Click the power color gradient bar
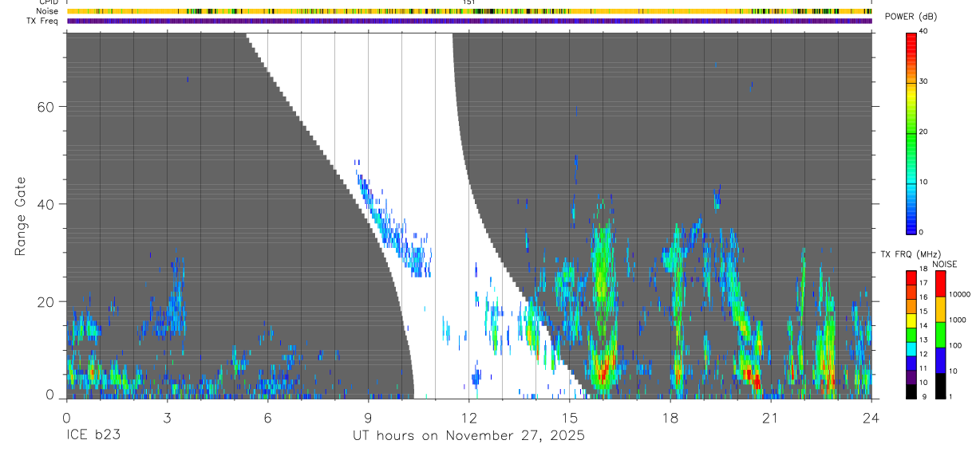 click(911, 133)
